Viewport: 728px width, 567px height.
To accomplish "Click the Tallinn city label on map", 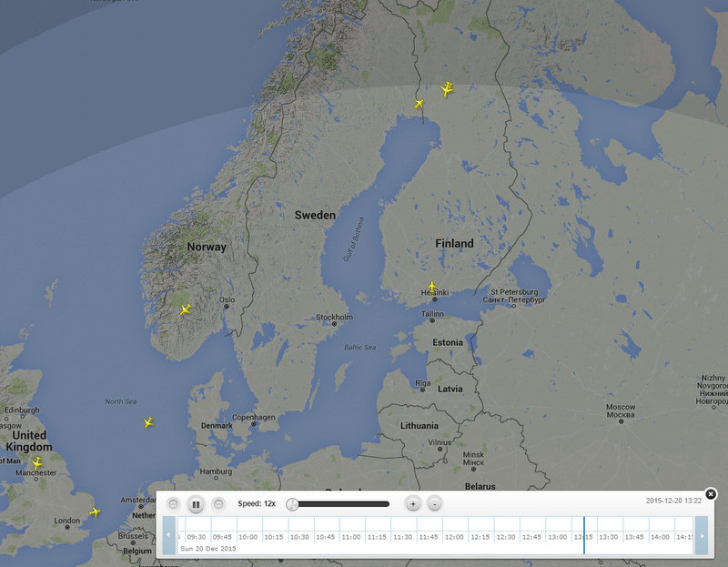I will (x=432, y=314).
